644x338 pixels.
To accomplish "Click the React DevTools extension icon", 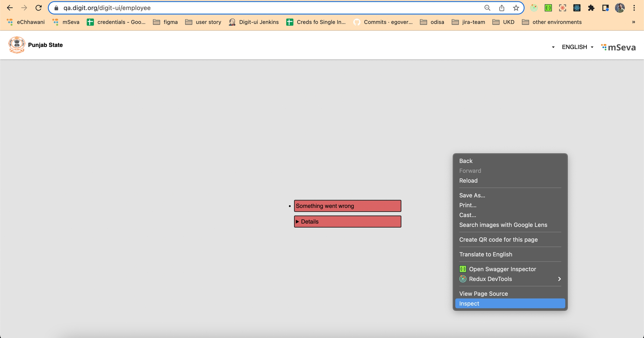I will [577, 8].
